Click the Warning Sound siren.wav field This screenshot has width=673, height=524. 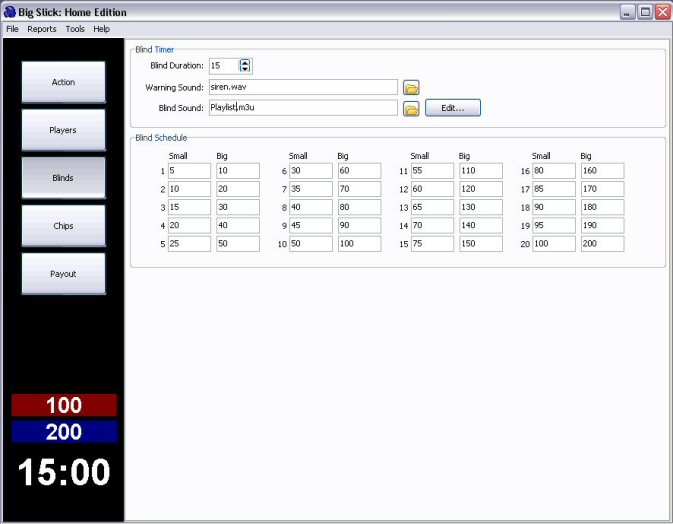pyautogui.click(x=303, y=87)
